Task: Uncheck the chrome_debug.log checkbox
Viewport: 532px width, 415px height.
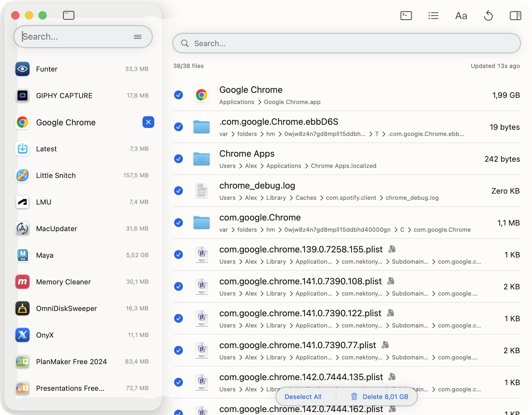Action: tap(179, 191)
